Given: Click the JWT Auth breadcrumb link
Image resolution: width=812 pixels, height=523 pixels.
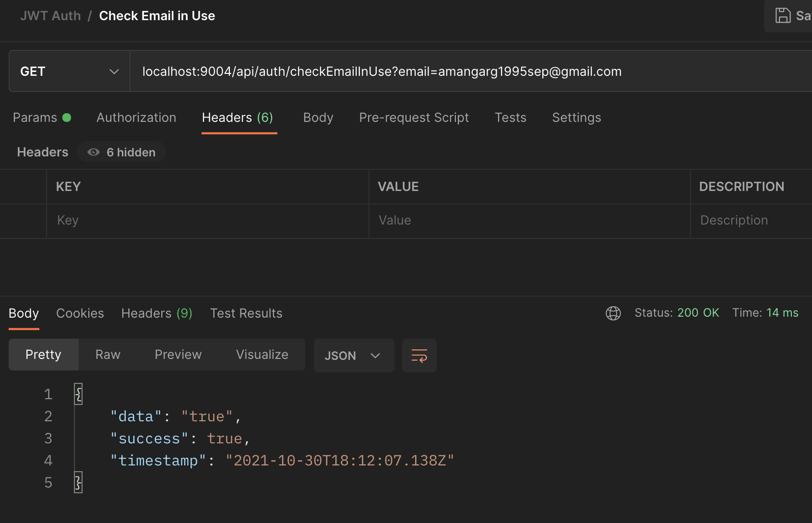Looking at the screenshot, I should coord(50,16).
